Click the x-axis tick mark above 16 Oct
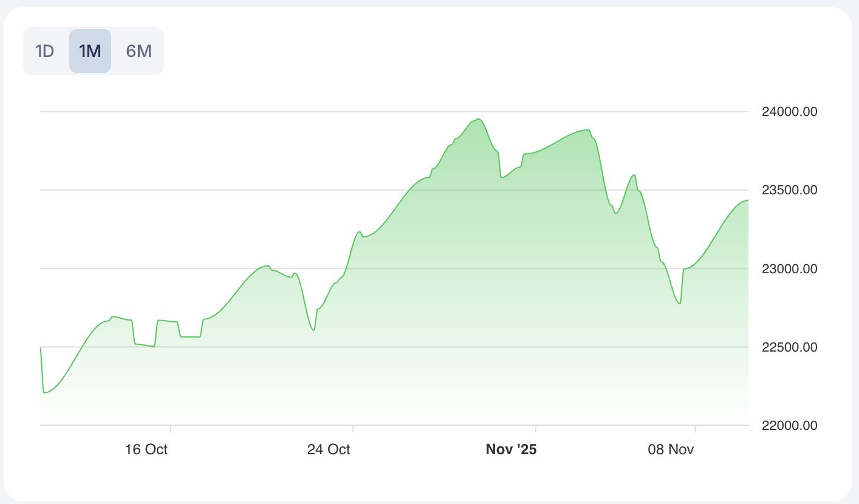 pos(171,429)
